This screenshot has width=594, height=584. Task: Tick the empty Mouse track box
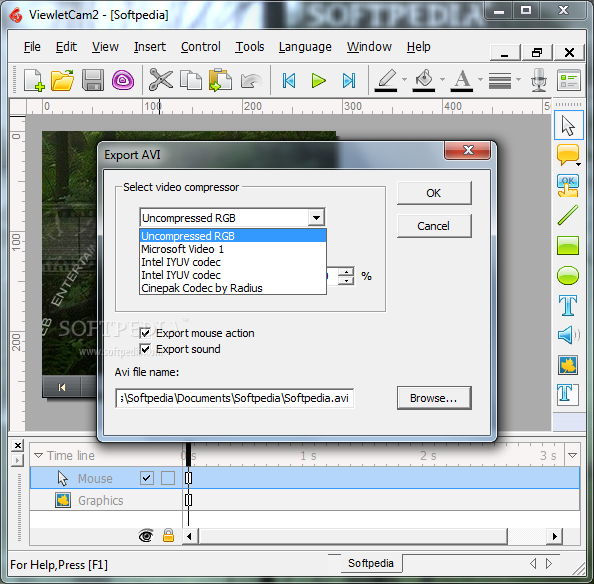(x=168, y=478)
